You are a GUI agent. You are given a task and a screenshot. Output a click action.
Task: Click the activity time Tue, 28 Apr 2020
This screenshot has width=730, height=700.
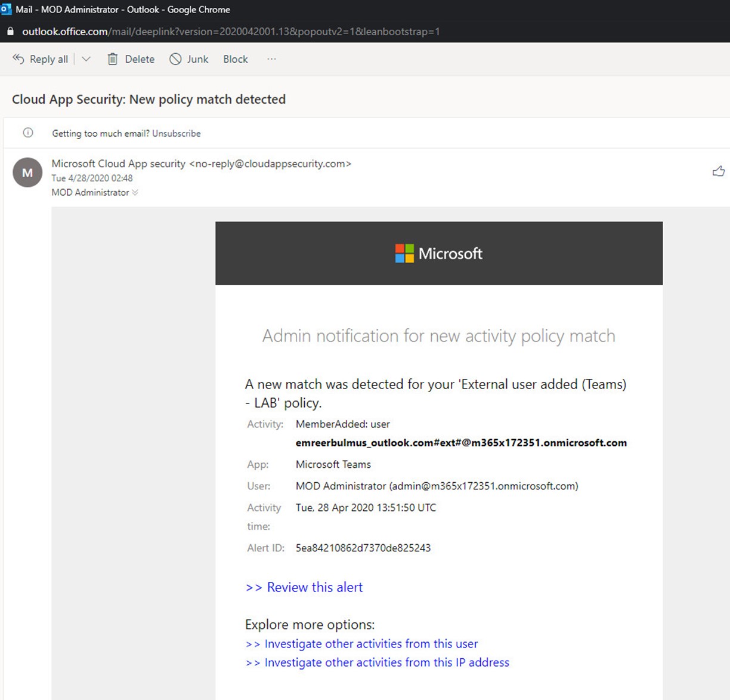(x=366, y=508)
